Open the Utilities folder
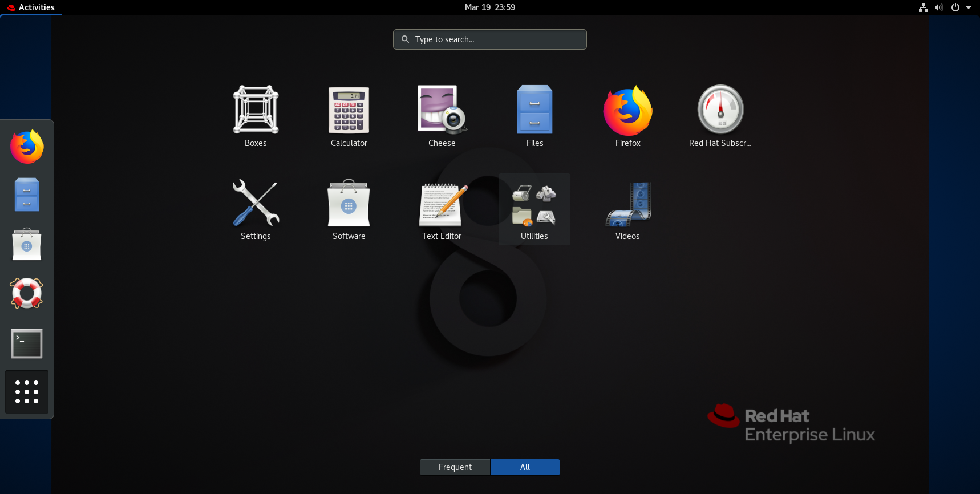980x494 pixels. [x=534, y=209]
